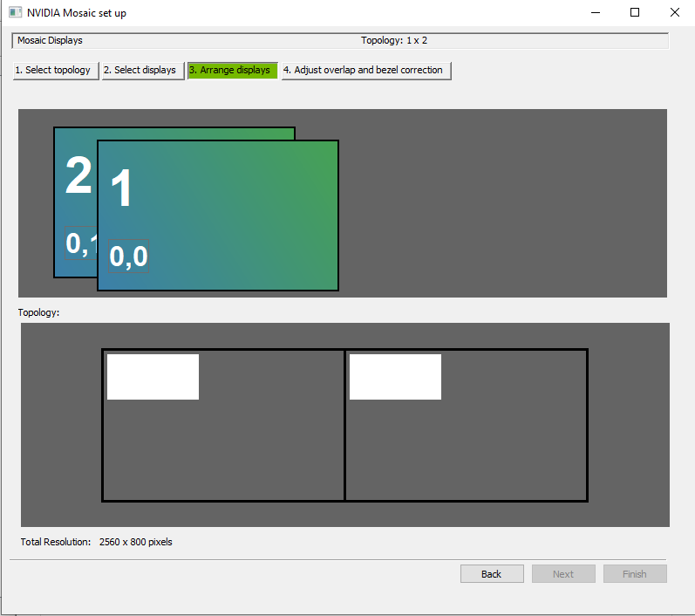Click the Total Resolution 2560 x 800 text
Image resolution: width=695 pixels, height=616 pixels.
coord(96,542)
